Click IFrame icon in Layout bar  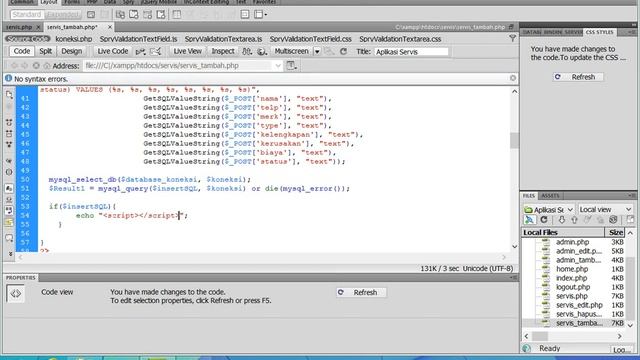click(x=244, y=15)
